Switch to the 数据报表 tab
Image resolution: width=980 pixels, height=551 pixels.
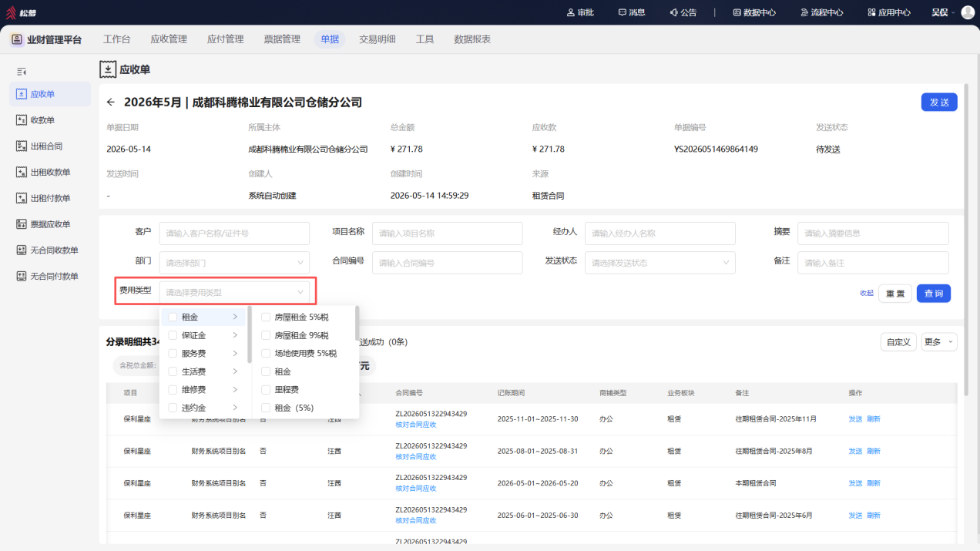click(472, 39)
